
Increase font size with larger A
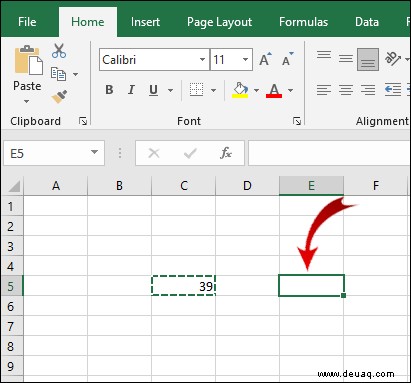pyautogui.click(x=265, y=59)
